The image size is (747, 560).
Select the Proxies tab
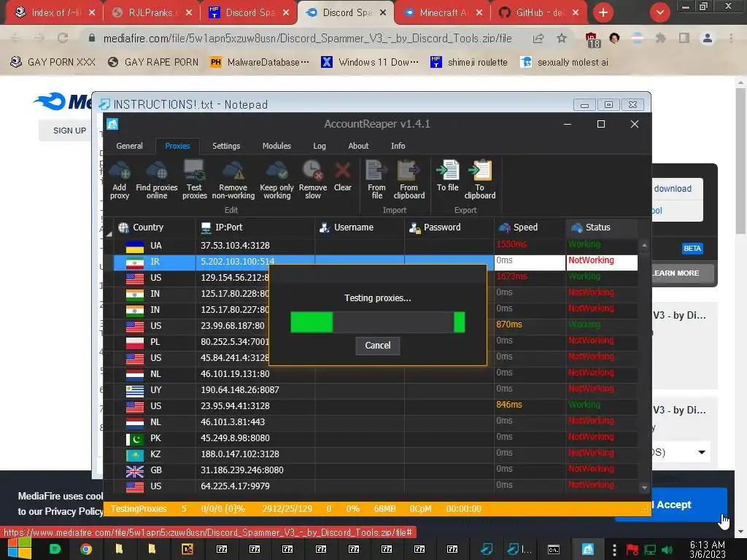pyautogui.click(x=178, y=146)
